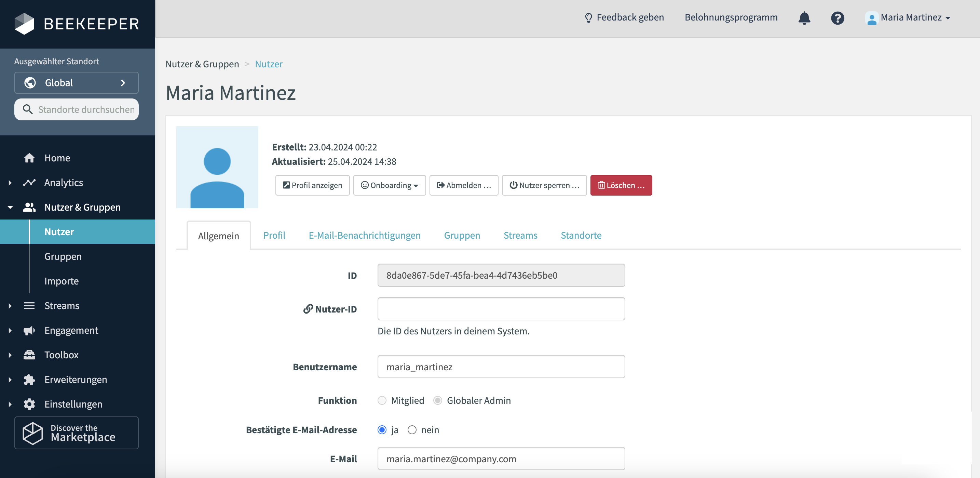Expand the Erweiterungen menu arrow

click(10, 380)
